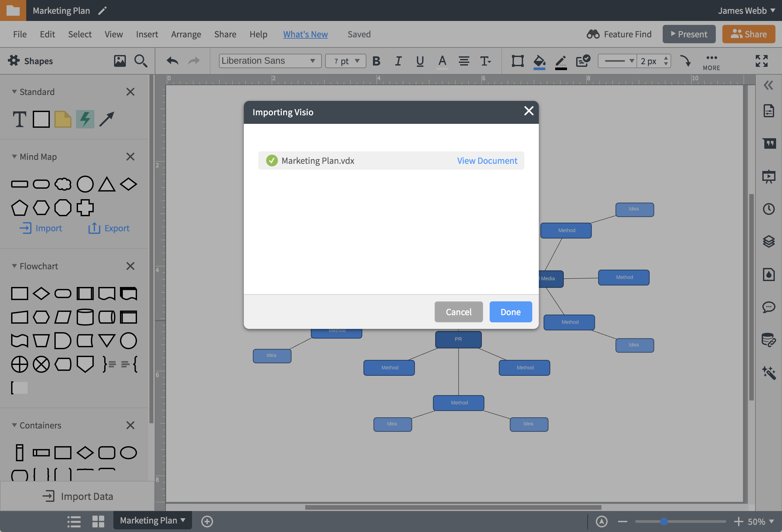
Task: Click the search shapes magnifier icon
Action: point(140,61)
